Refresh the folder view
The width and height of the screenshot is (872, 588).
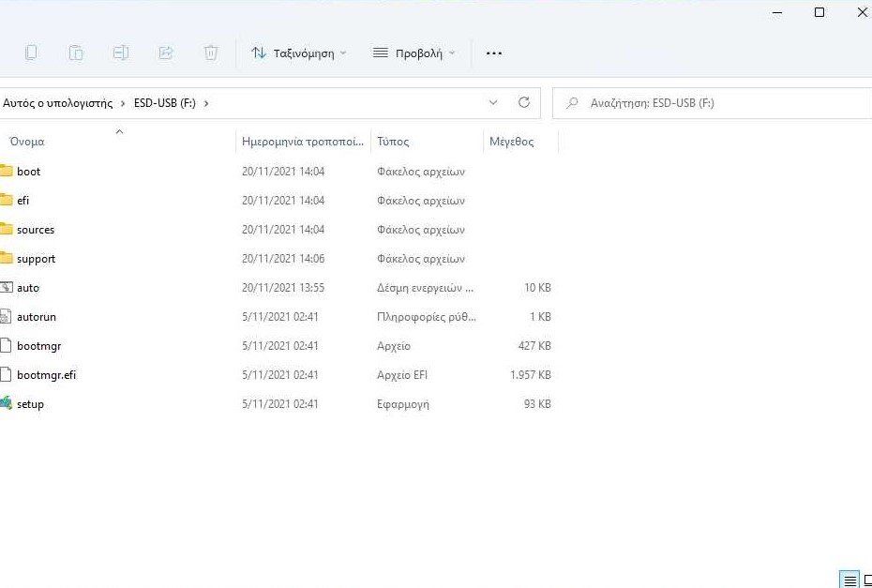pos(524,102)
